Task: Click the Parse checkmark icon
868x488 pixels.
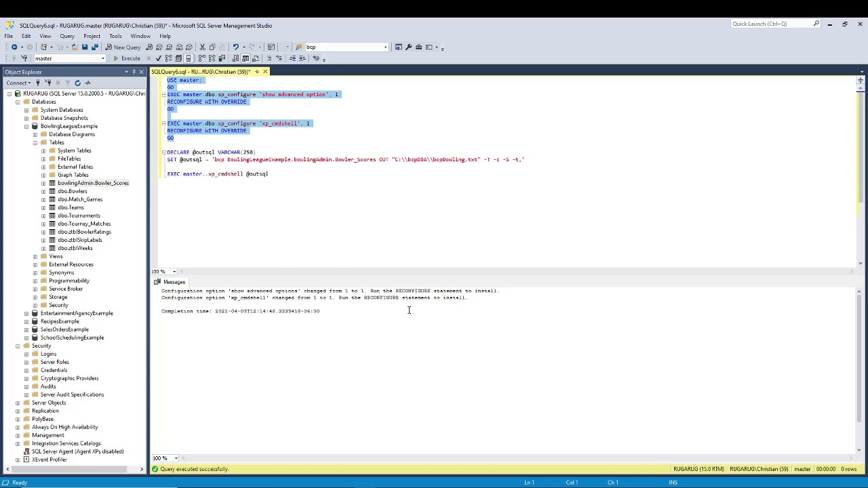Action: pos(158,58)
